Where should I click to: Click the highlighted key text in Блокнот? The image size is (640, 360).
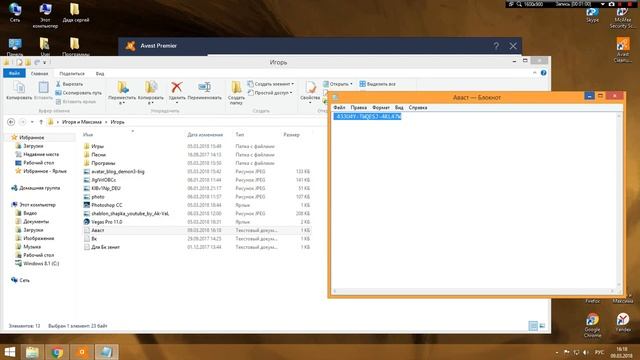point(368,116)
